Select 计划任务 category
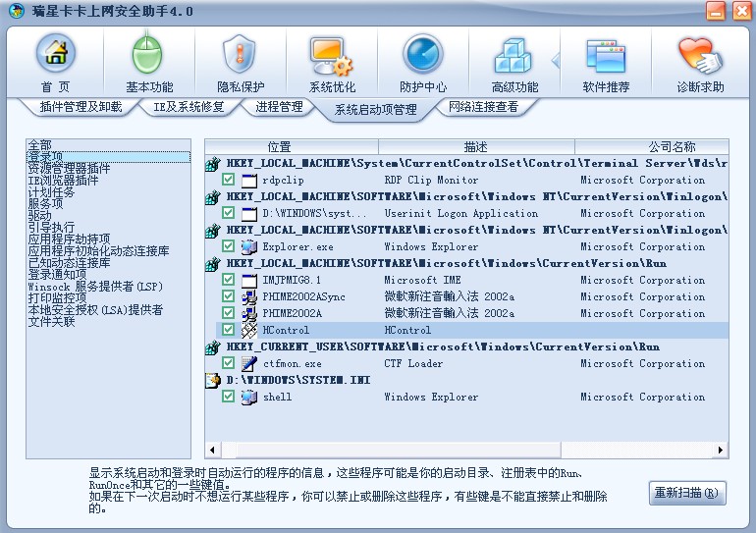Image resolution: width=756 pixels, height=533 pixels. pos(51,192)
